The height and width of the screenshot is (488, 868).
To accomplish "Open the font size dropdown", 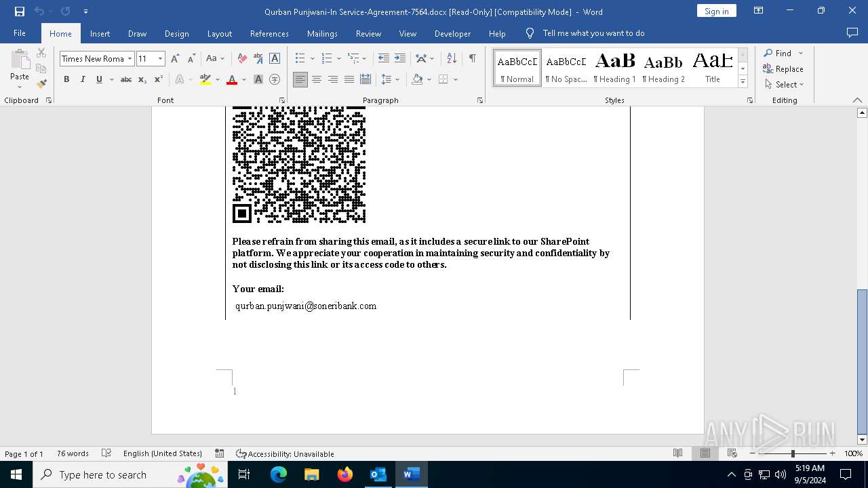I will point(160,59).
